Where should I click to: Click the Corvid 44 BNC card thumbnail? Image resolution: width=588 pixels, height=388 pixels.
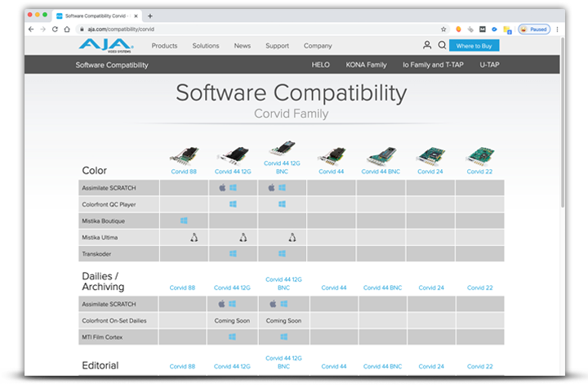(381, 155)
